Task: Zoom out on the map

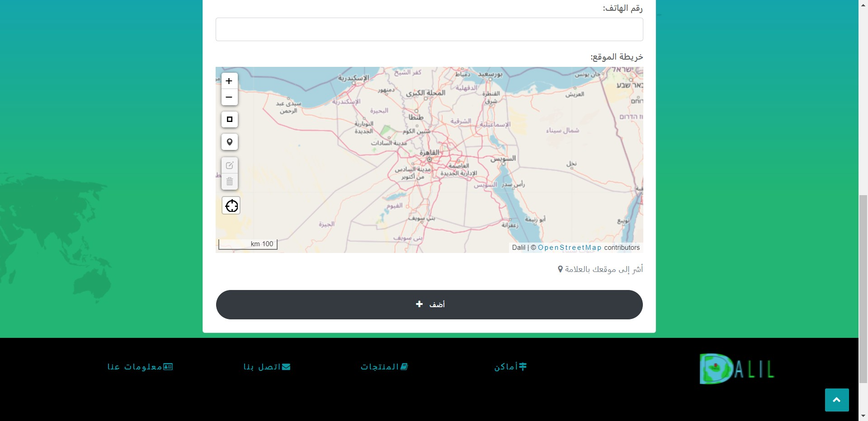Action: point(229,97)
